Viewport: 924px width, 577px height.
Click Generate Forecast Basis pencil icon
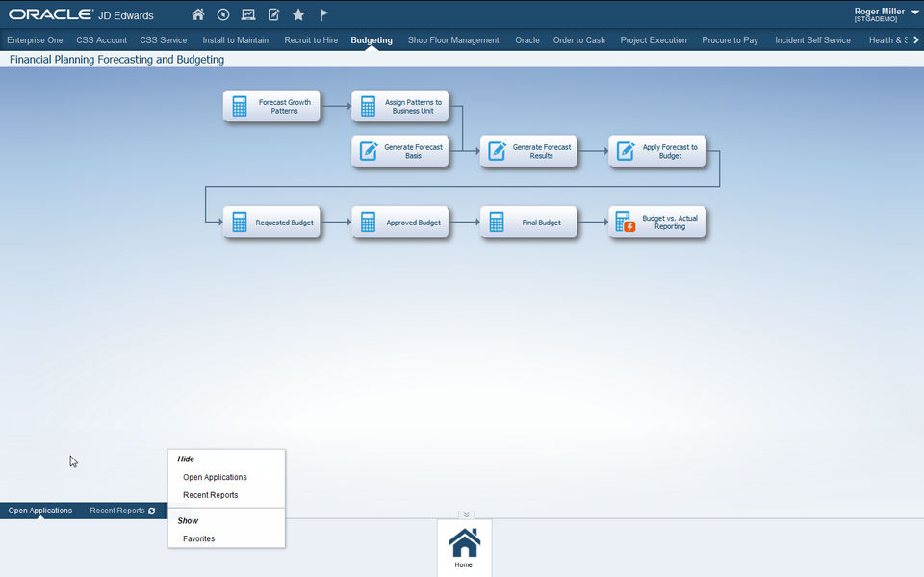[x=369, y=151]
